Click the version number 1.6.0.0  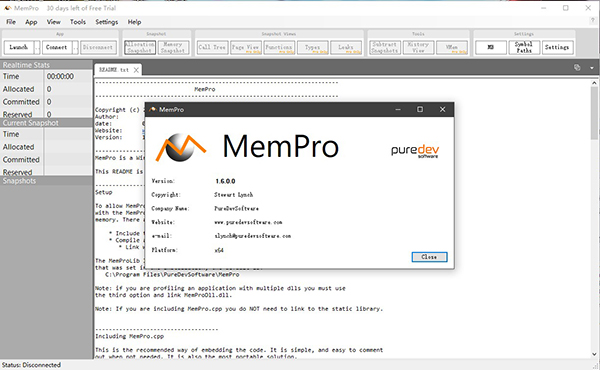(225, 181)
